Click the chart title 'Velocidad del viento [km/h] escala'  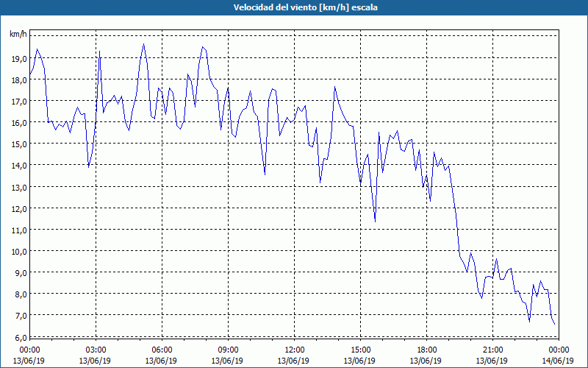pyautogui.click(x=305, y=7)
